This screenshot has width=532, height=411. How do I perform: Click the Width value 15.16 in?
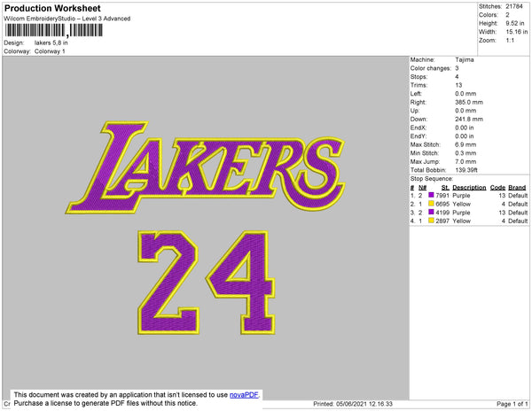[x=517, y=32]
